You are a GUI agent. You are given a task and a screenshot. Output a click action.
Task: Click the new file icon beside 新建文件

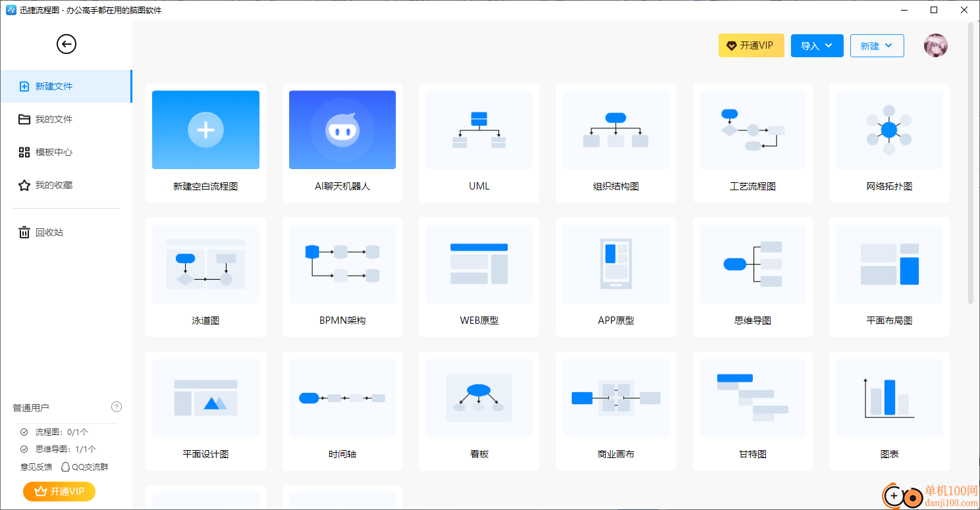24,86
